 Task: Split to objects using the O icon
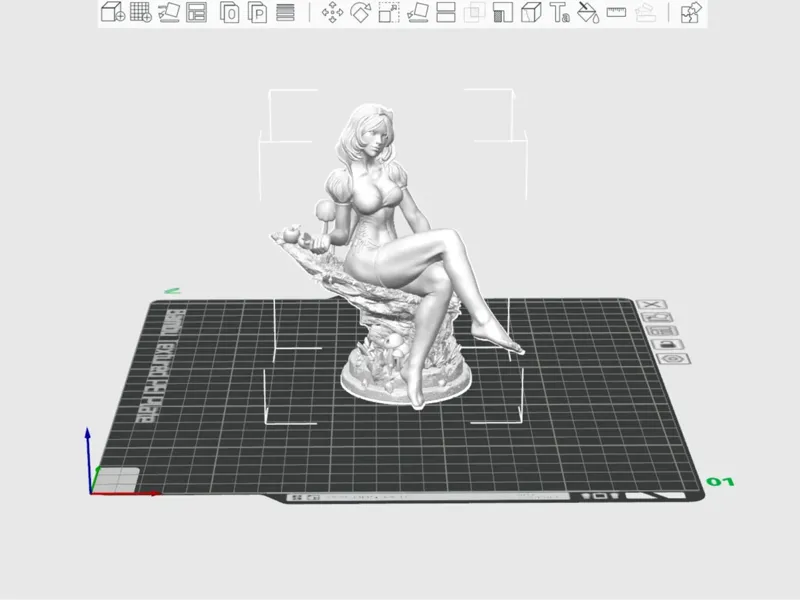230,12
